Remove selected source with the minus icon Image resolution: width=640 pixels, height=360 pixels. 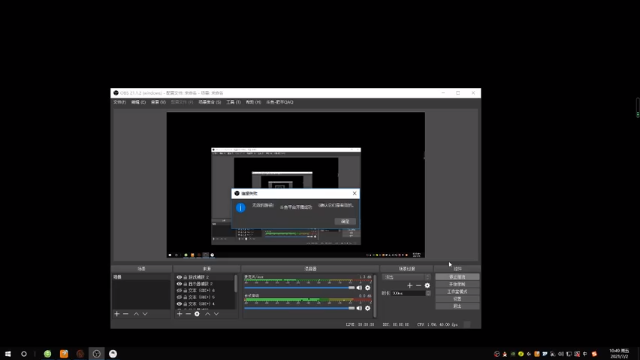coord(188,314)
